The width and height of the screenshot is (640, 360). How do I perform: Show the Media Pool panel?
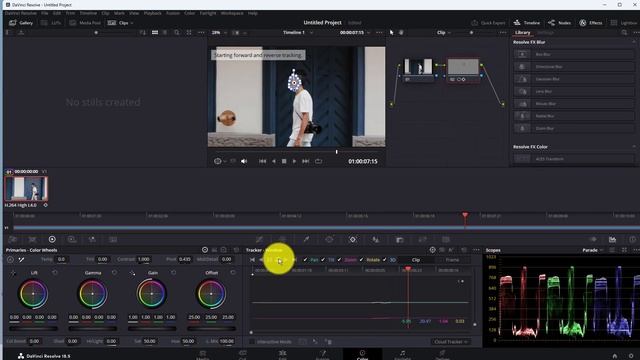[85, 23]
